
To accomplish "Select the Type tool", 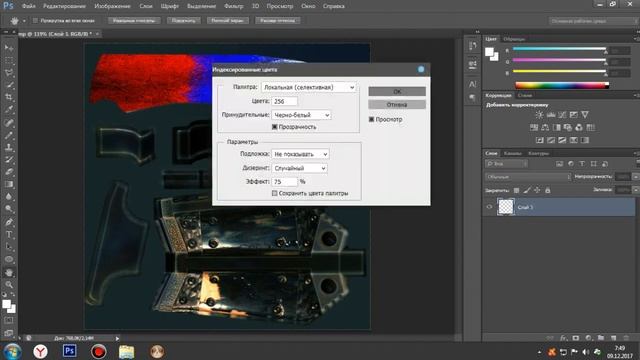I will 9,235.
